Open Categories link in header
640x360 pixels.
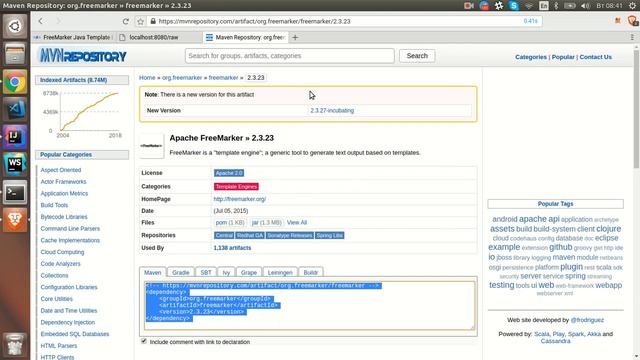[531, 57]
